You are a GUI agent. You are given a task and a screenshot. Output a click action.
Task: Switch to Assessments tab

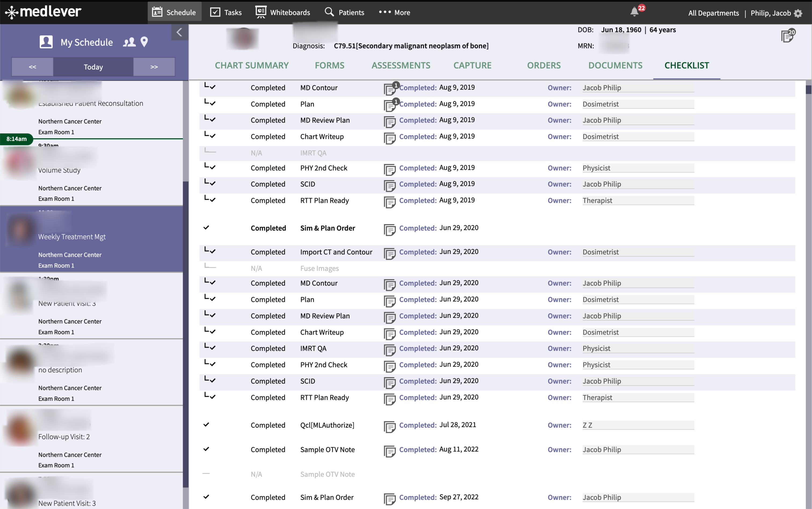401,65
